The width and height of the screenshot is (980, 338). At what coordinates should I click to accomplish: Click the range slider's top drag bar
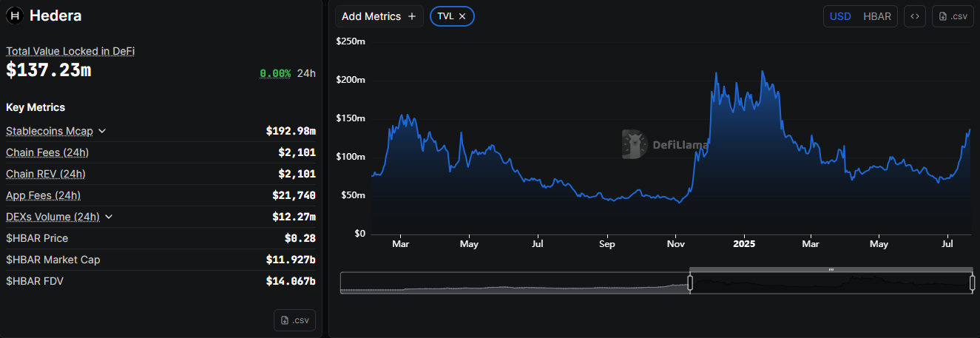(x=831, y=270)
